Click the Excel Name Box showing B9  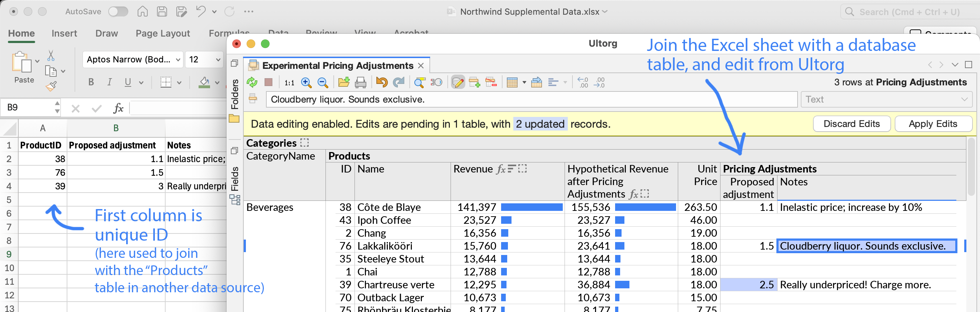point(30,108)
